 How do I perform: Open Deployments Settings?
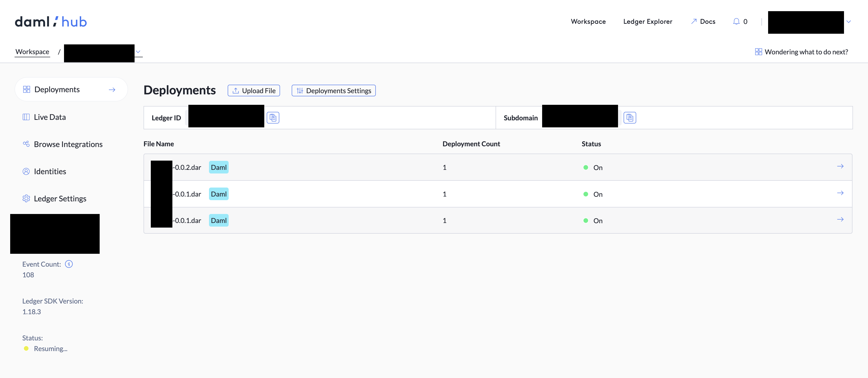(x=334, y=91)
